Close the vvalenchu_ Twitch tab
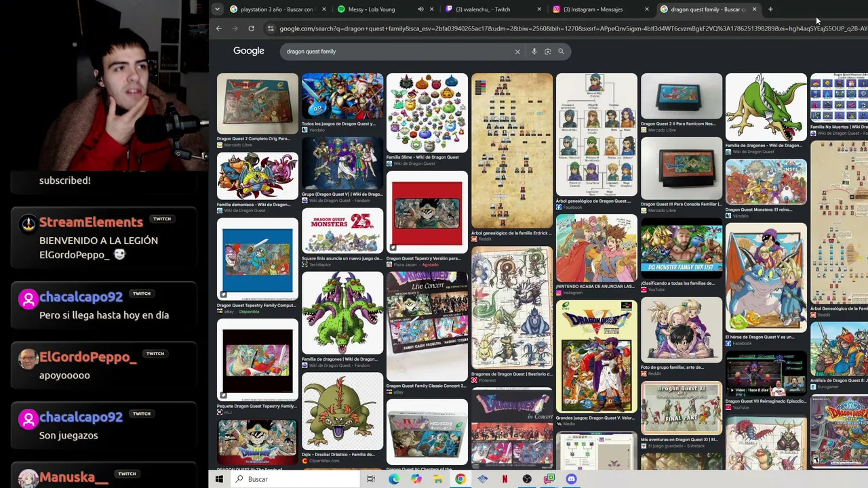This screenshot has height=488, width=868. [539, 9]
